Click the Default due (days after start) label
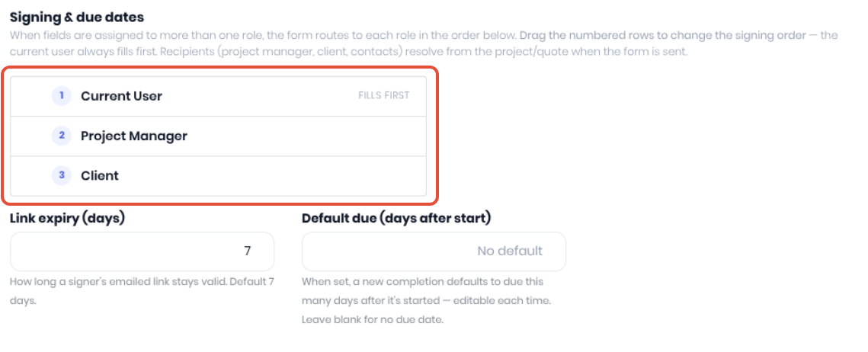Screen dimensions: 868x352 [x=396, y=219]
